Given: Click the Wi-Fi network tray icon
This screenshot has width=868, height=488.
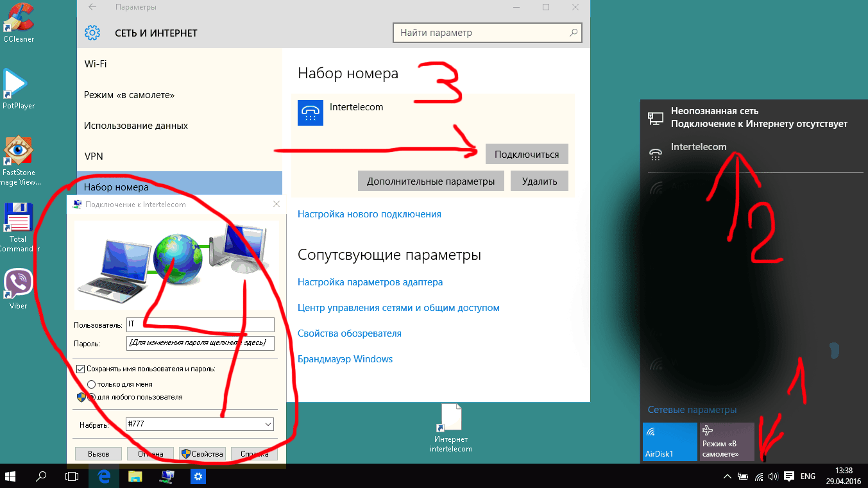Looking at the screenshot, I should tap(760, 476).
